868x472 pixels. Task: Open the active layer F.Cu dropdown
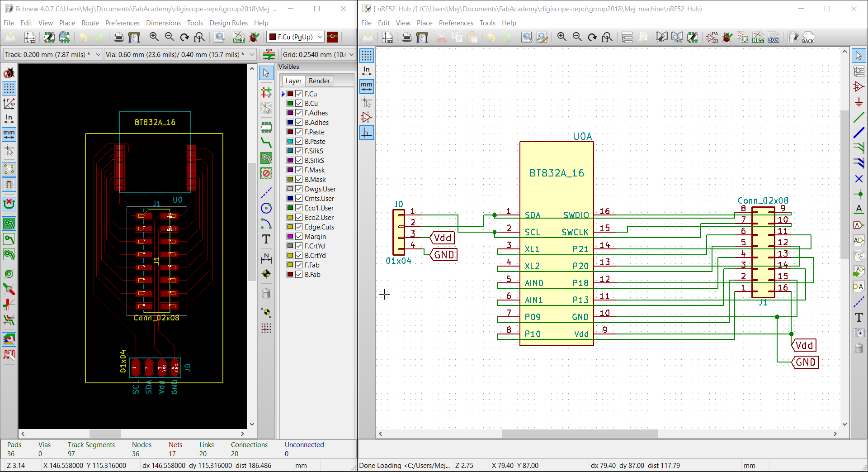coord(296,37)
